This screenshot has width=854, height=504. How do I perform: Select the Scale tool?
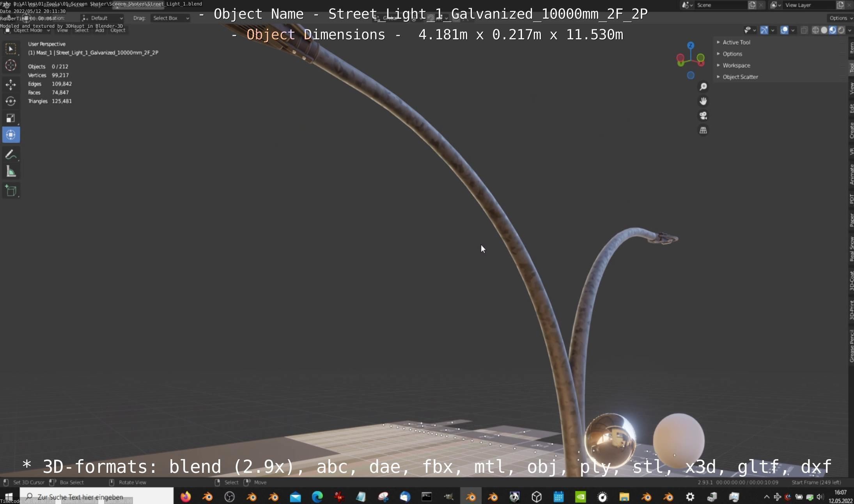click(x=11, y=118)
